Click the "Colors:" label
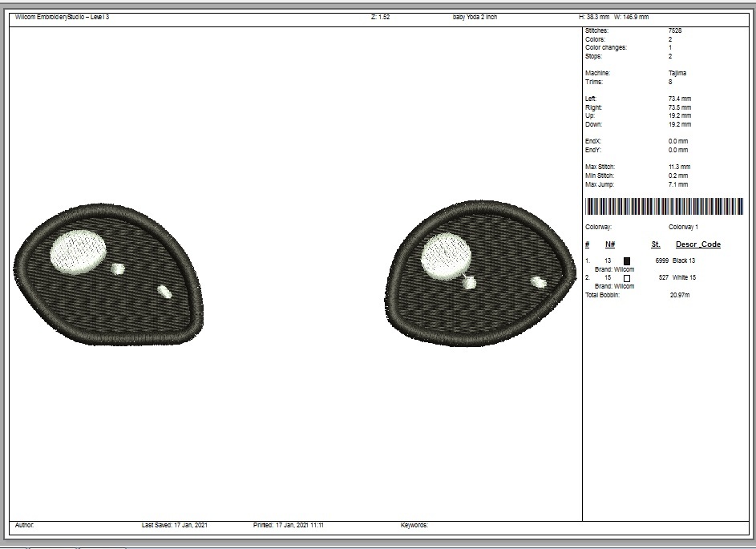Screen dimensions: 756x549 [595, 39]
